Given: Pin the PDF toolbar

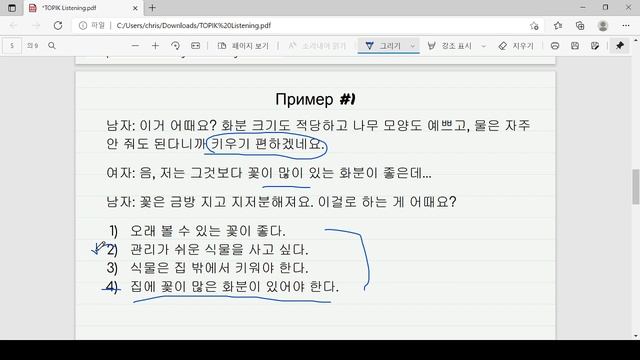Looking at the screenshot, I should click(x=620, y=46).
